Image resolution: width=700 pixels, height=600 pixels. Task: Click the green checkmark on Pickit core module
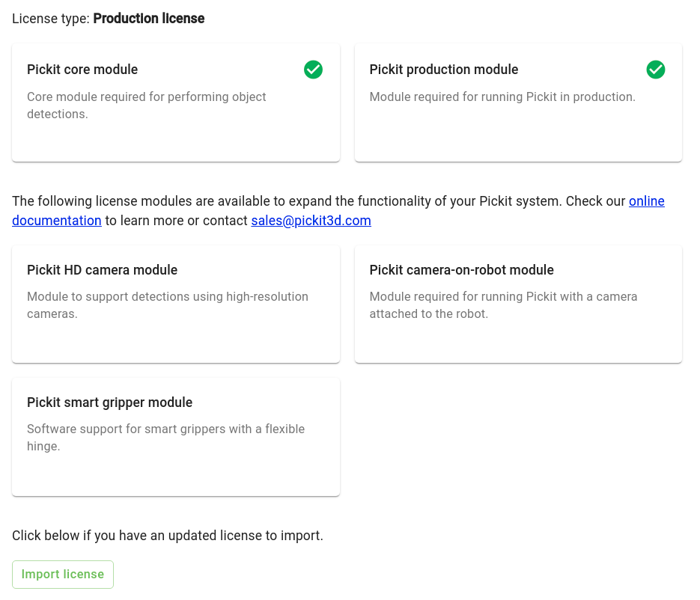point(313,70)
